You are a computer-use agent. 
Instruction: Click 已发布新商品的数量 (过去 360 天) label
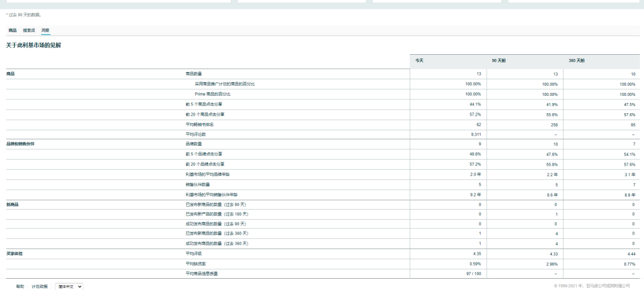[x=217, y=233]
